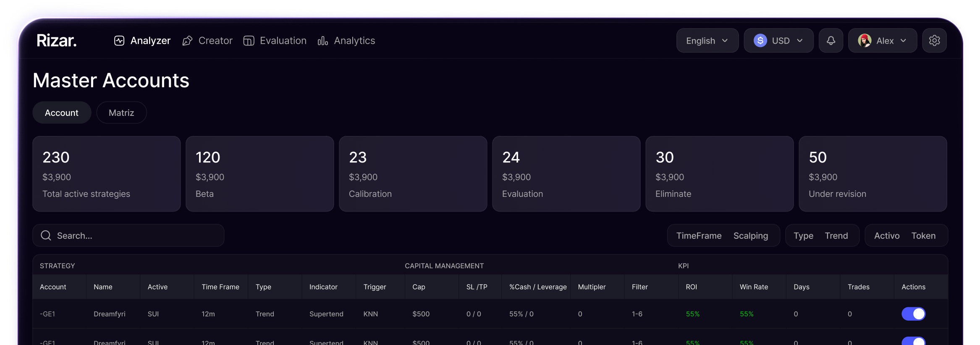Viewport: 980px width, 345px height.
Task: Select the Under revision card
Action: tap(873, 174)
